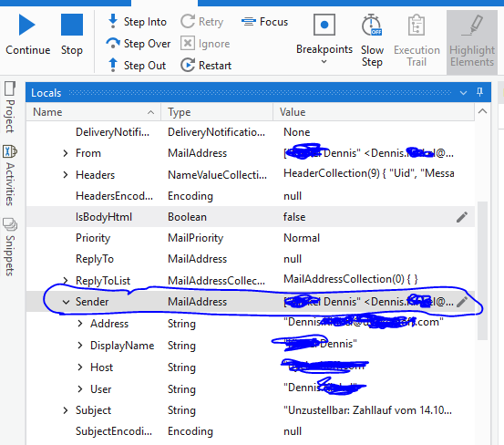Edit the IsBodyHtml value with pencil

(x=462, y=217)
